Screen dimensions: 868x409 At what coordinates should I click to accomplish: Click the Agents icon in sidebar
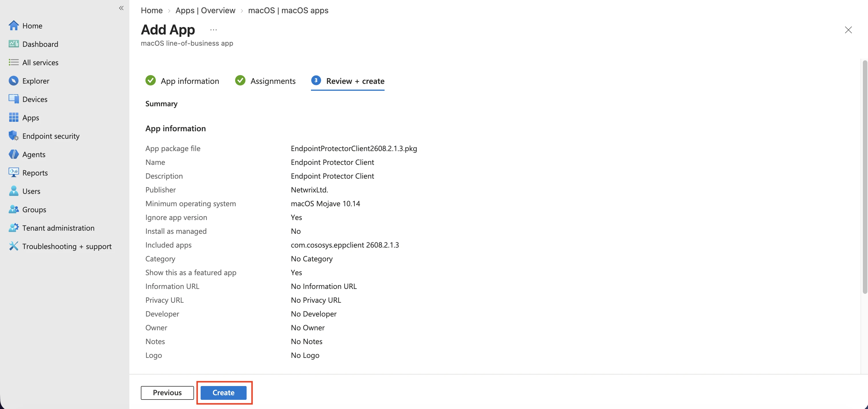click(14, 154)
